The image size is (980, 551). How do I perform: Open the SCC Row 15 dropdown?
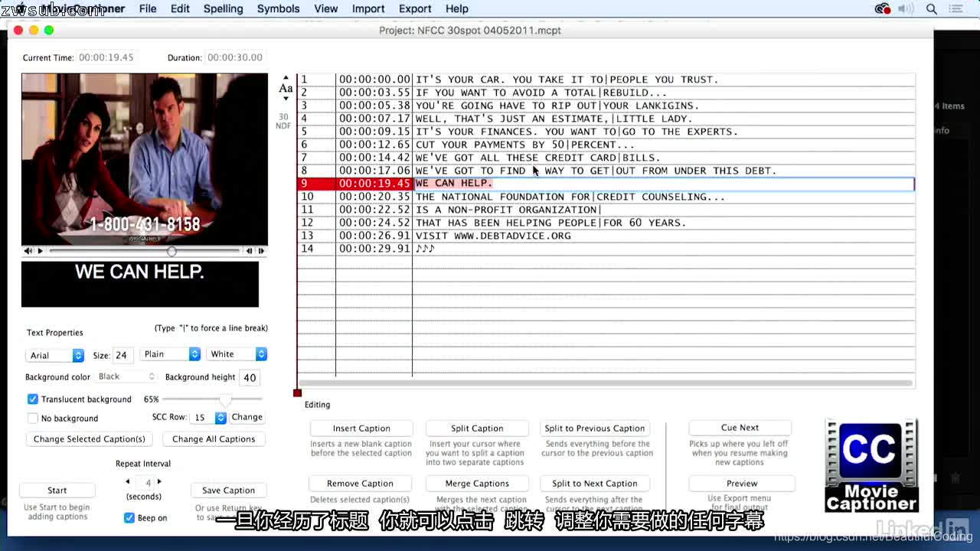pyautogui.click(x=209, y=417)
